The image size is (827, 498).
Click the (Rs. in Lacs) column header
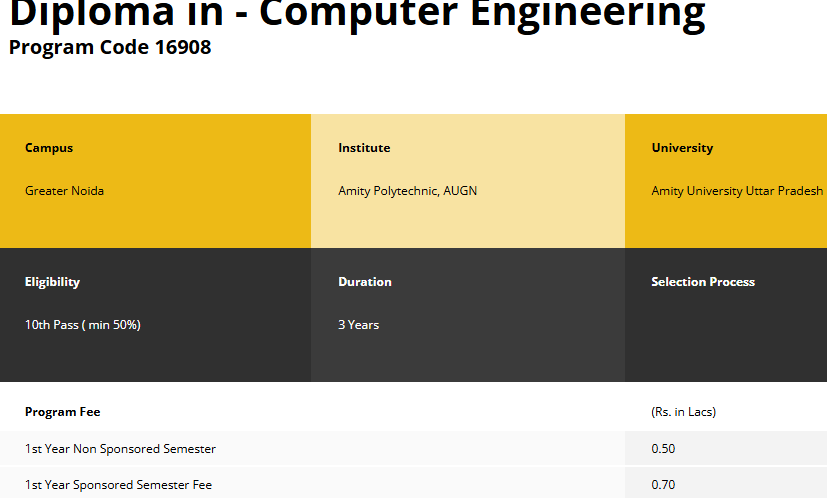tap(683, 412)
